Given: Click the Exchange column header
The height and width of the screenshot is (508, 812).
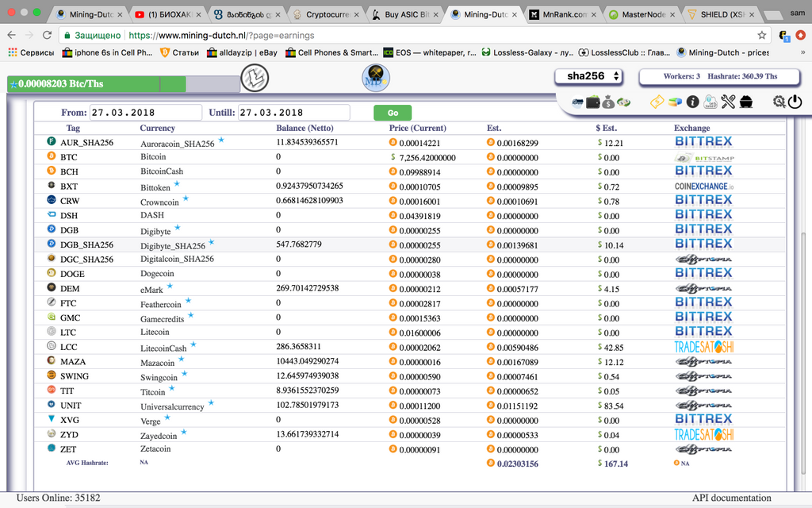Looking at the screenshot, I should tap(691, 128).
